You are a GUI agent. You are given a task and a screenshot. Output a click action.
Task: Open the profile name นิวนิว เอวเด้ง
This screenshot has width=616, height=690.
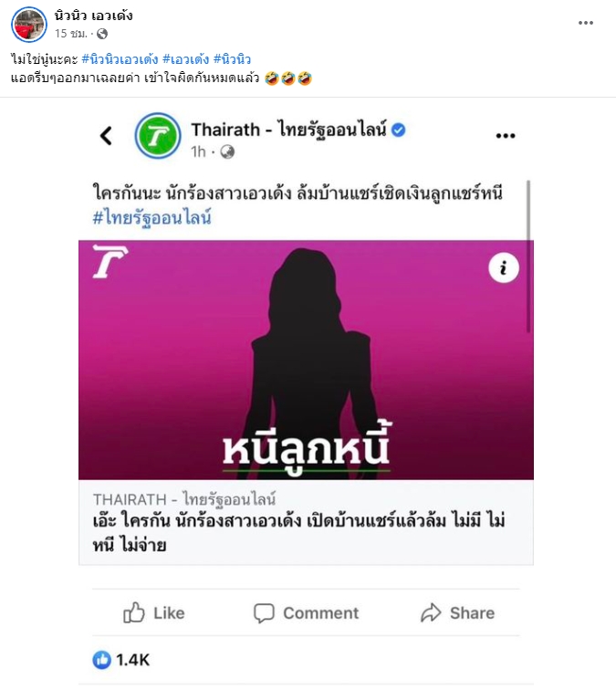coord(93,16)
